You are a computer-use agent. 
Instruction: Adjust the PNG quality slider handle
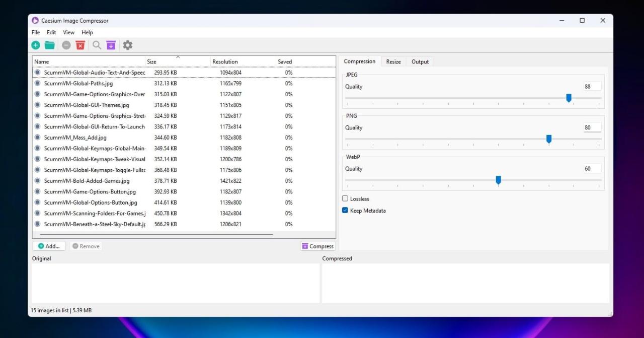click(x=549, y=139)
